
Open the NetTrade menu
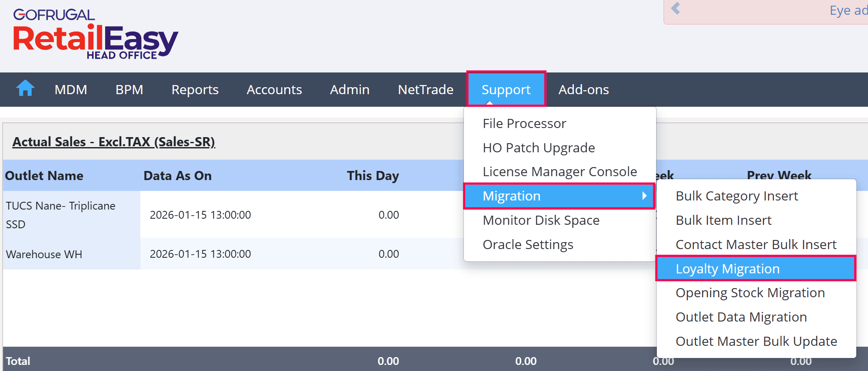(425, 89)
